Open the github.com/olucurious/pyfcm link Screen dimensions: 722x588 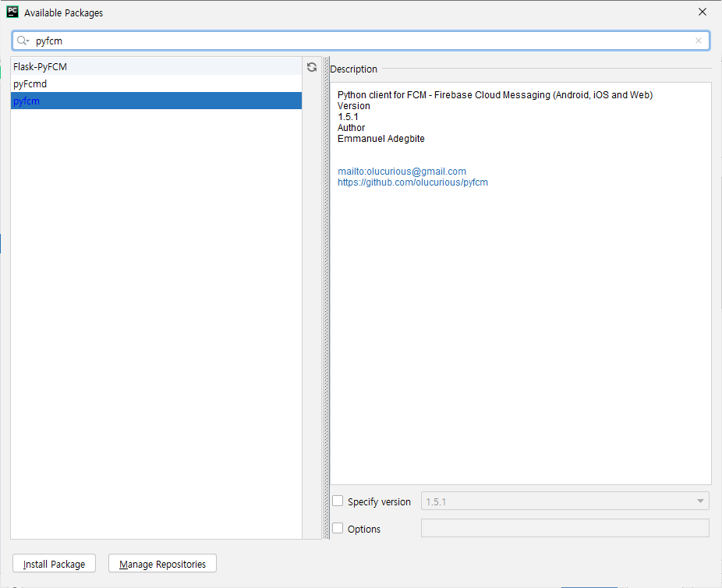[x=412, y=182]
